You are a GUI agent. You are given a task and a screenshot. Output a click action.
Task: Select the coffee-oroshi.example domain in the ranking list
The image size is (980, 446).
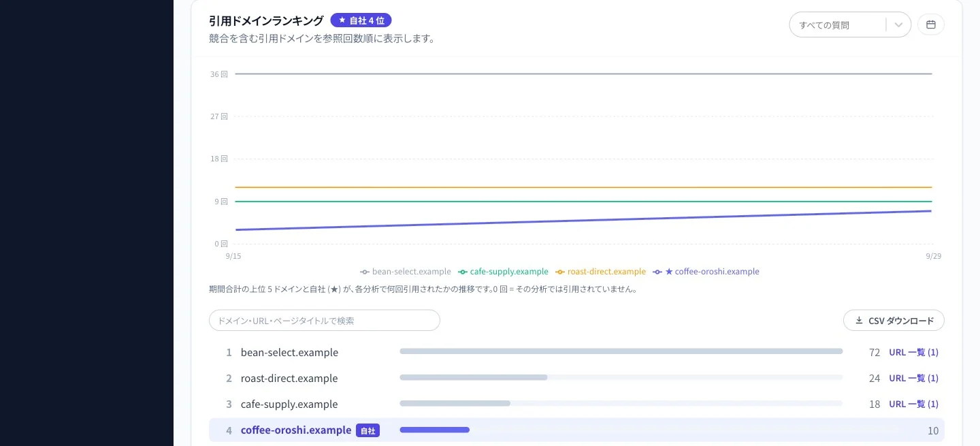tap(296, 430)
